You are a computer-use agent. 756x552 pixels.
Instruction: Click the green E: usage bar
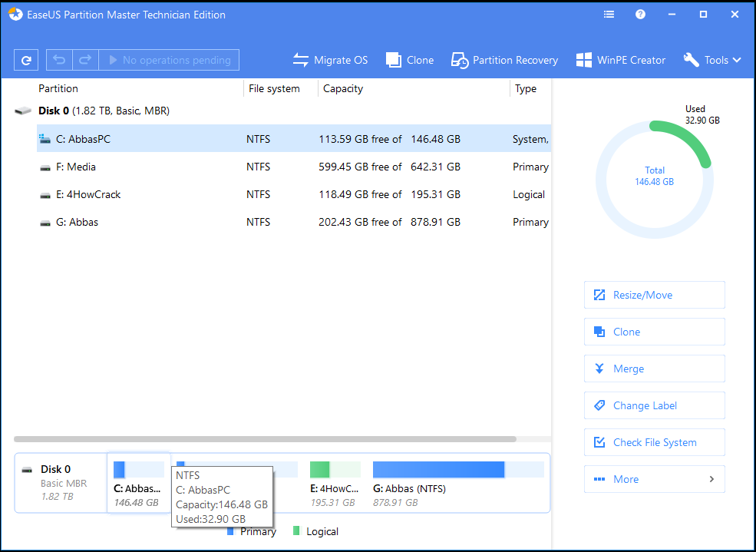point(335,470)
